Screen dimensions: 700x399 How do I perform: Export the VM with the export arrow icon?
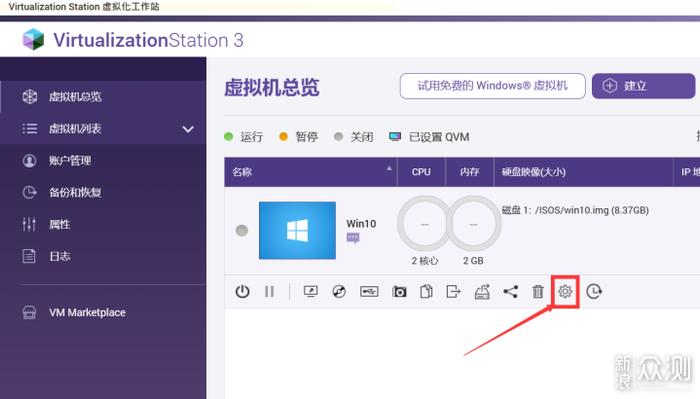pos(453,291)
